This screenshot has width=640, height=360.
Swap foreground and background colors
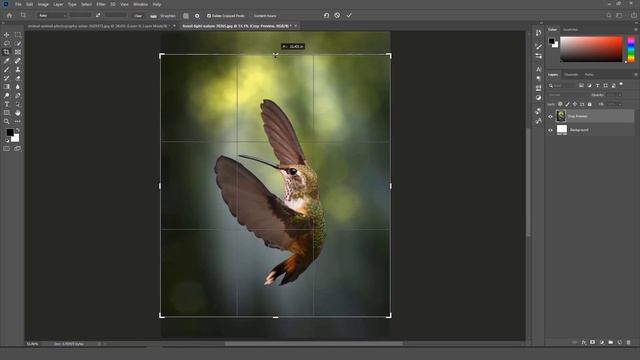pyautogui.click(x=18, y=130)
